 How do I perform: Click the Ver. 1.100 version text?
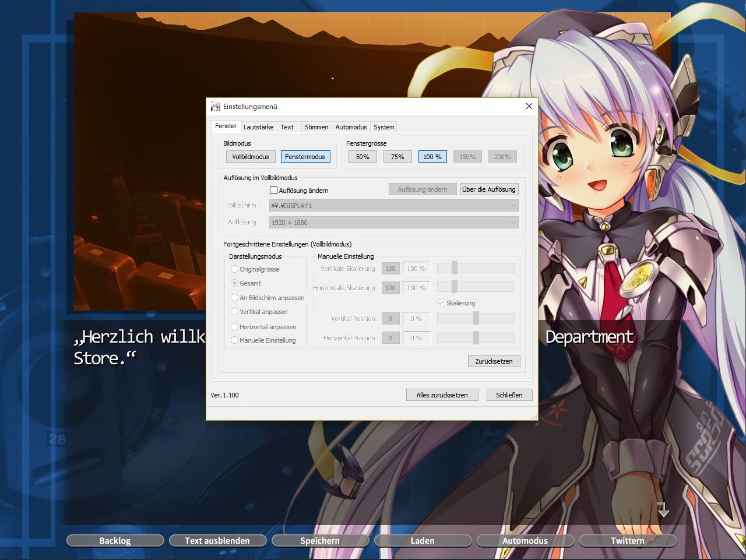(225, 395)
